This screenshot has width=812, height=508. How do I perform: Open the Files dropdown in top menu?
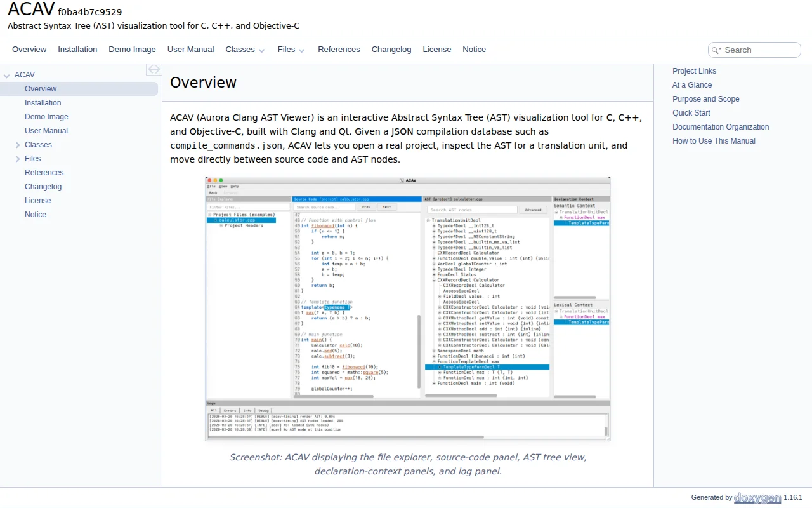[291, 50]
